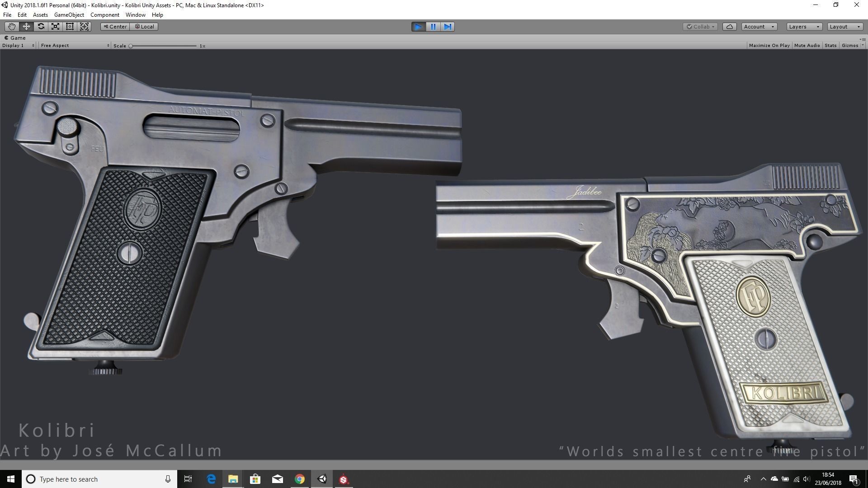The width and height of the screenshot is (868, 488).
Task: Open the File menu
Action: point(7,15)
